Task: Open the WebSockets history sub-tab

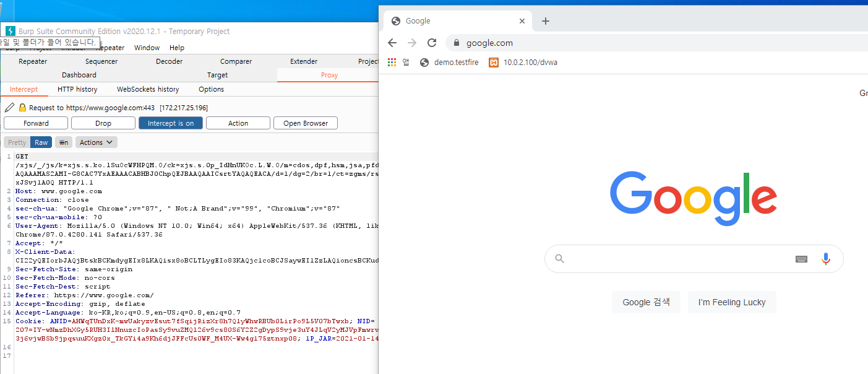Action: (148, 89)
